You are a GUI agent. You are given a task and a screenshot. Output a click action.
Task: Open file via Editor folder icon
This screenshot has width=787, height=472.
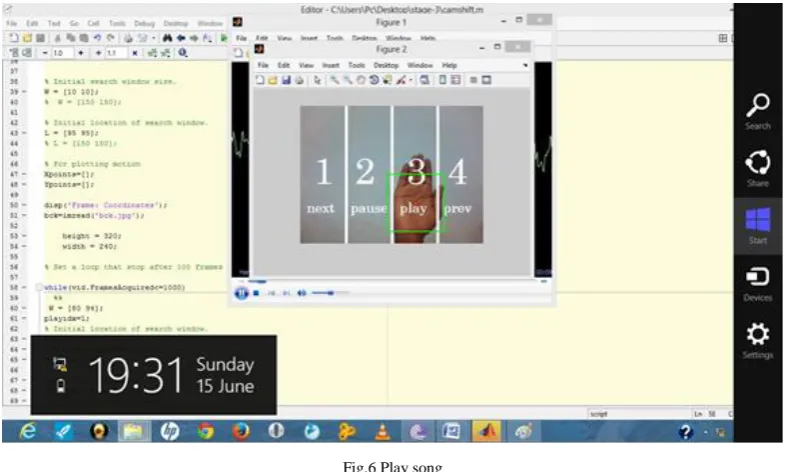point(27,38)
